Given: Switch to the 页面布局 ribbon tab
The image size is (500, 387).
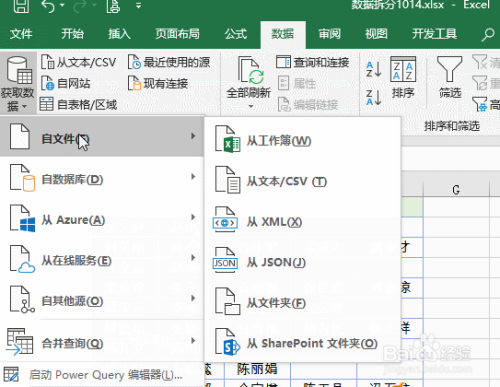Looking at the screenshot, I should tap(177, 34).
